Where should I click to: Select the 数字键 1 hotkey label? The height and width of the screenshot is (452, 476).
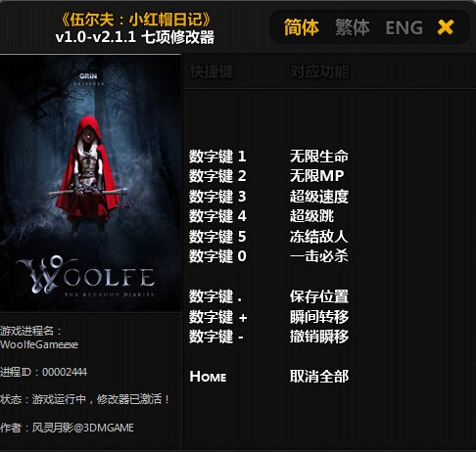217,157
